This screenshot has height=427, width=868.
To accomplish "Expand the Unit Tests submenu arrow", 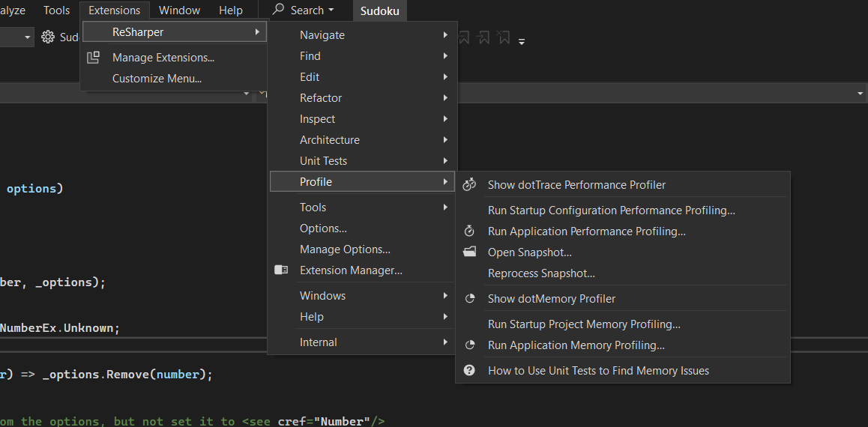I will pyautogui.click(x=445, y=161).
